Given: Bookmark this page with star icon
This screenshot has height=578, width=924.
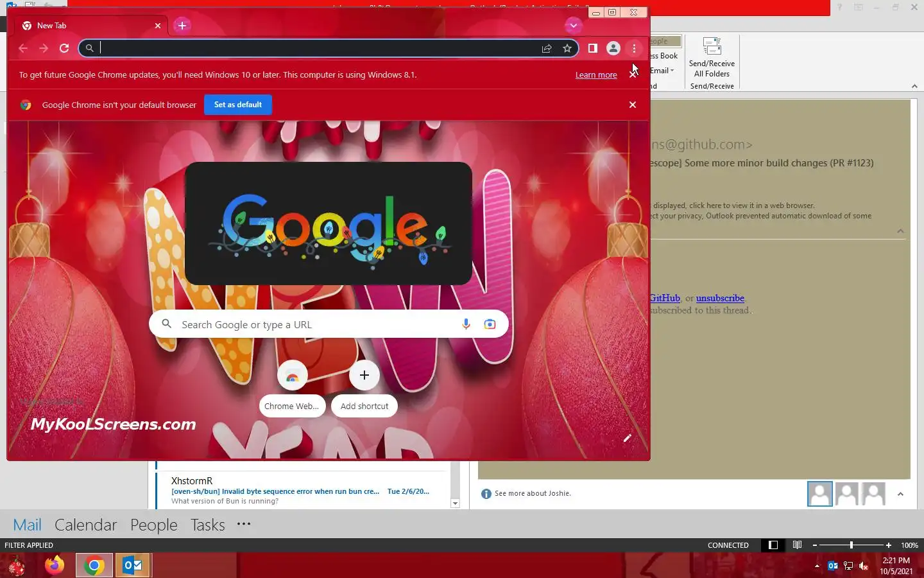Looking at the screenshot, I should (x=567, y=48).
